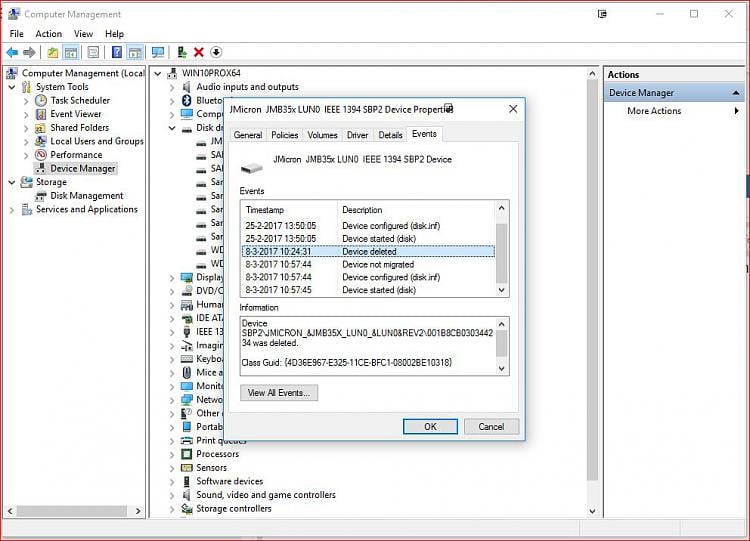Expand the Processors category
This screenshot has width=750, height=541.
pos(172,454)
